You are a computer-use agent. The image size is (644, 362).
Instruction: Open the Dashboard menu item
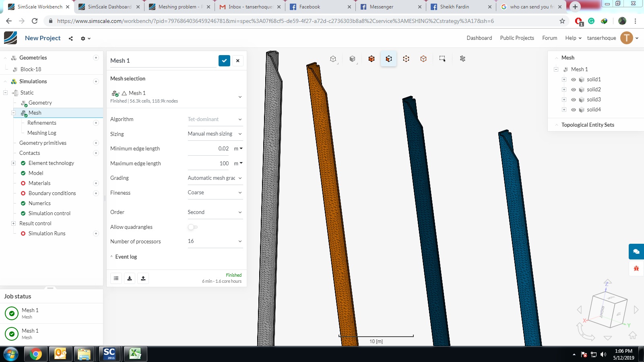pyautogui.click(x=479, y=38)
